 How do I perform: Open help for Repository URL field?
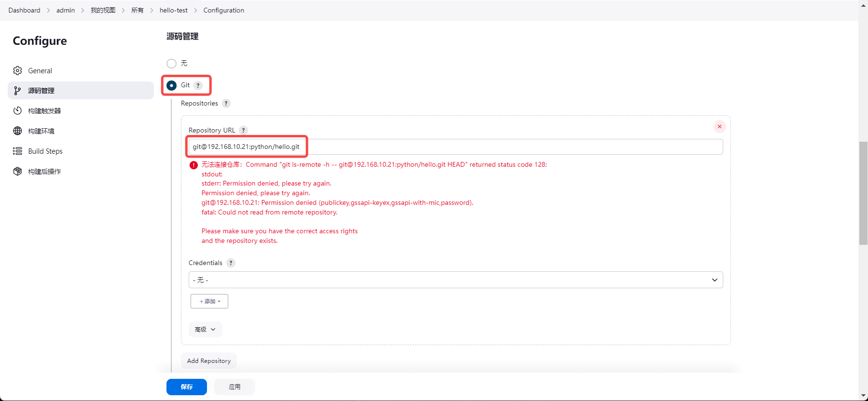244,130
